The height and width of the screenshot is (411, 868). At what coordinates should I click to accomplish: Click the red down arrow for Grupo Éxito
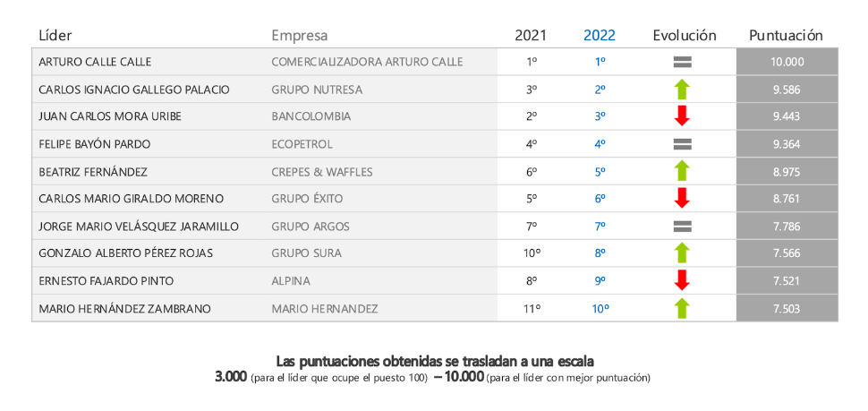tap(683, 199)
